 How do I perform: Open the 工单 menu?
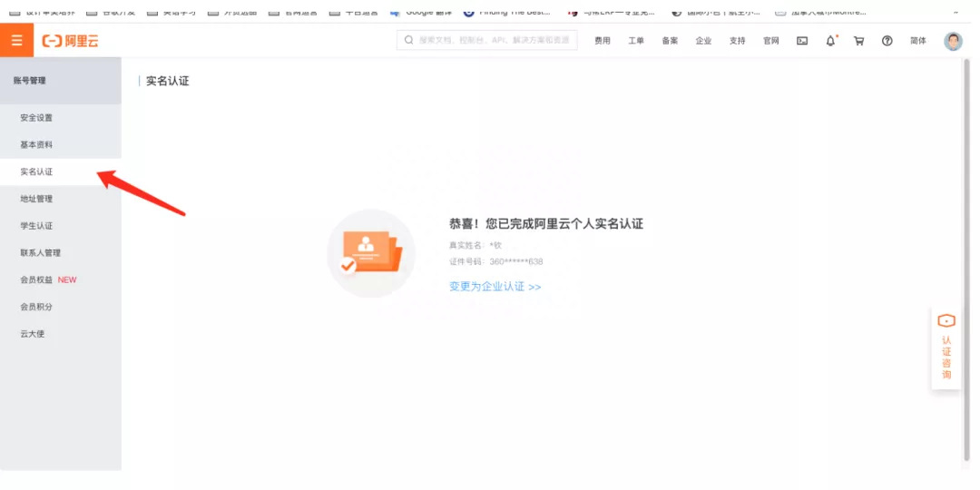(x=636, y=41)
